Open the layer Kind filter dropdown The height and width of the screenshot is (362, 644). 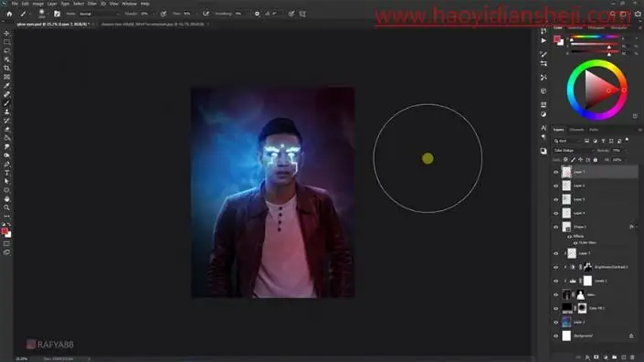tap(567, 141)
